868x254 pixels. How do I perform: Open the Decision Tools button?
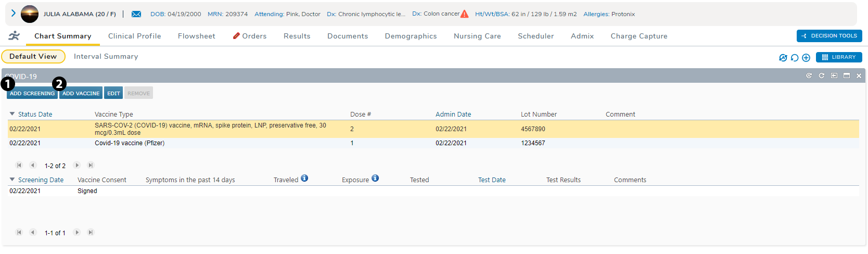[829, 36]
